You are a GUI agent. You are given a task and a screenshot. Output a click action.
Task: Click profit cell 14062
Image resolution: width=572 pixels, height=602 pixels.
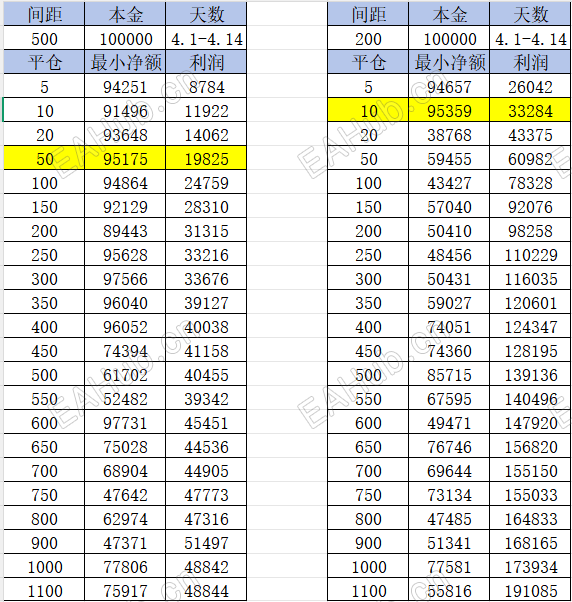pos(206,134)
